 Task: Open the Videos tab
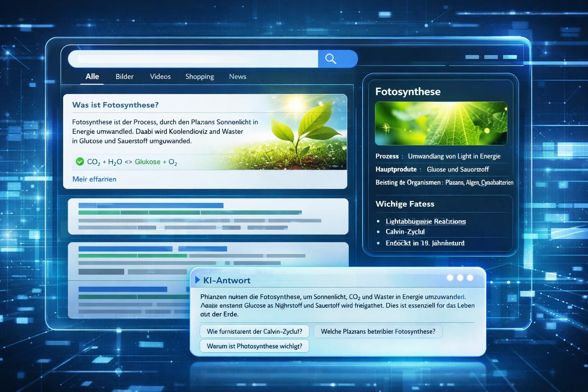pyautogui.click(x=160, y=77)
